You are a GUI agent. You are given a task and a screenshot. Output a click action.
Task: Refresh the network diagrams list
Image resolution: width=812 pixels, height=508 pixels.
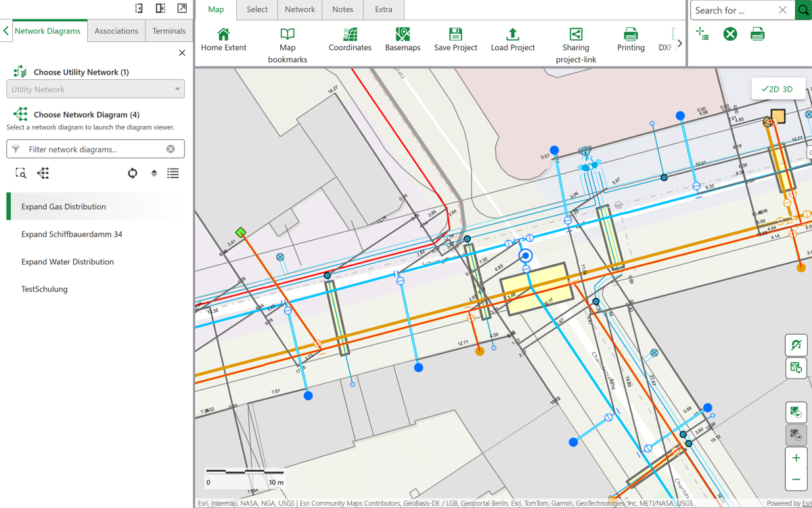[x=133, y=173]
